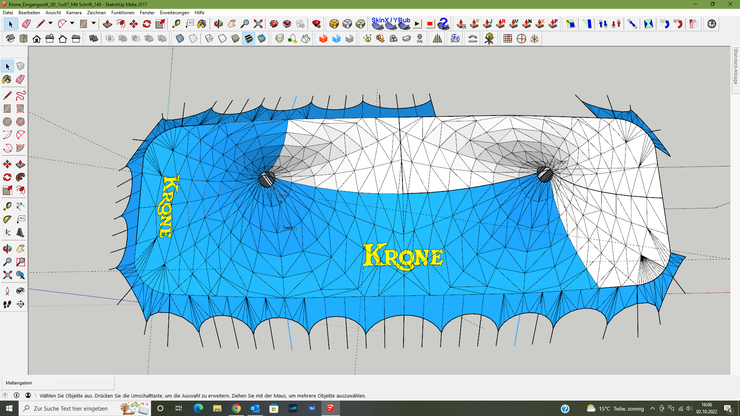Screen dimensions: 740x416
Task: Open Google Chrome from taskbar
Action: coord(236,408)
